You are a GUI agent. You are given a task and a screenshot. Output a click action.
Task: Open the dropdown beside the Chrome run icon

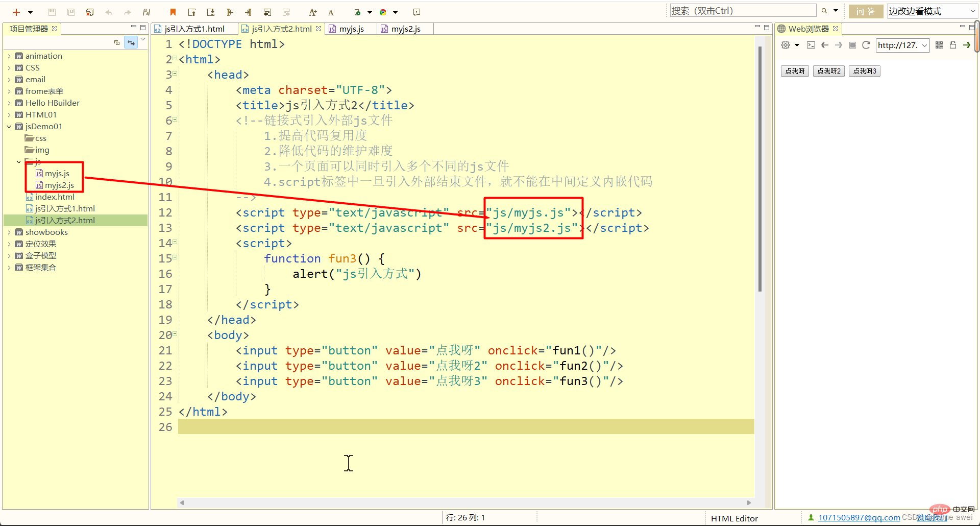(x=395, y=12)
